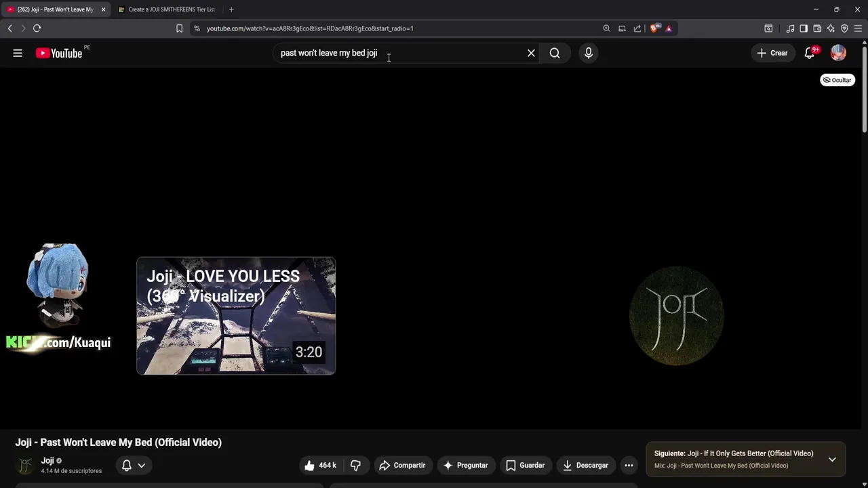Click the Preguntar ask button

coord(465,465)
